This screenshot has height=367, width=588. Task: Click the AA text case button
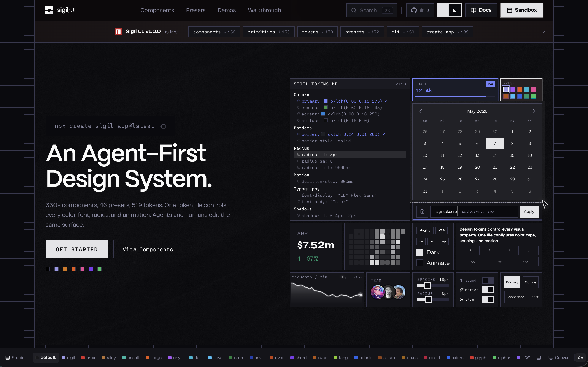pos(473,262)
